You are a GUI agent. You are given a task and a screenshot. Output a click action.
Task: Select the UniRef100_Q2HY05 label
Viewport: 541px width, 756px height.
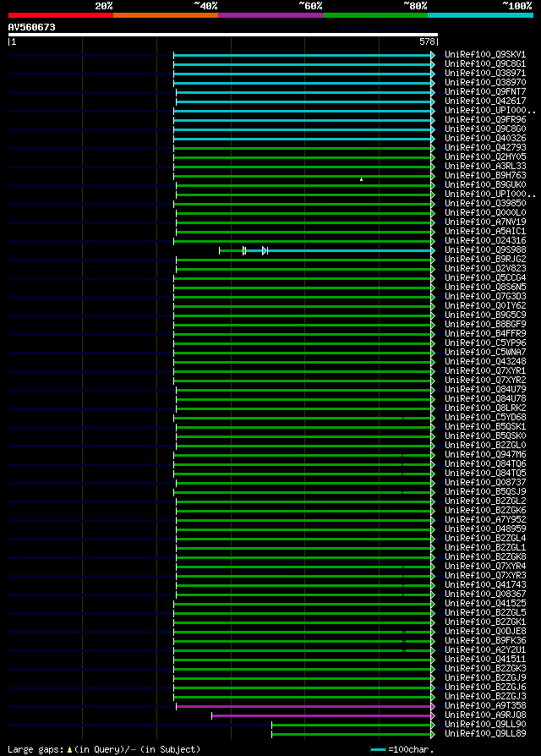coord(485,157)
